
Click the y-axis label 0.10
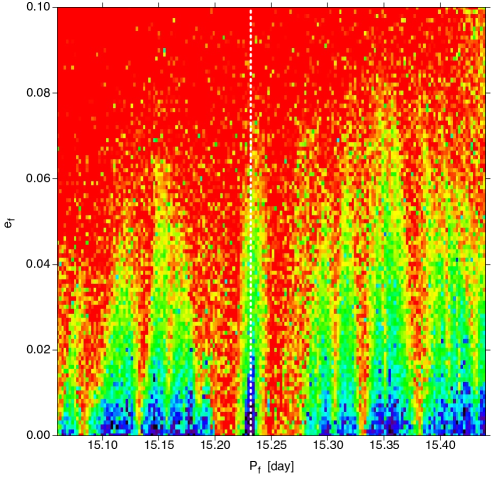coord(38,7)
